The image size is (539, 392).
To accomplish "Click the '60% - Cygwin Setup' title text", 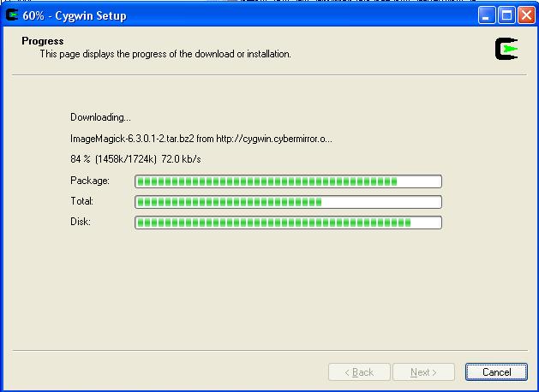I will tap(75, 15).
